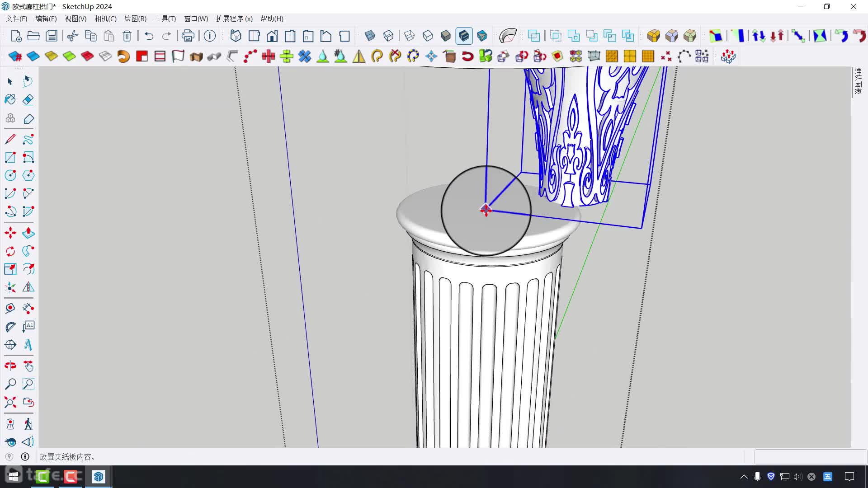Toggle Back Edges style
Image resolution: width=868 pixels, height=488 pixels.
[388, 36]
